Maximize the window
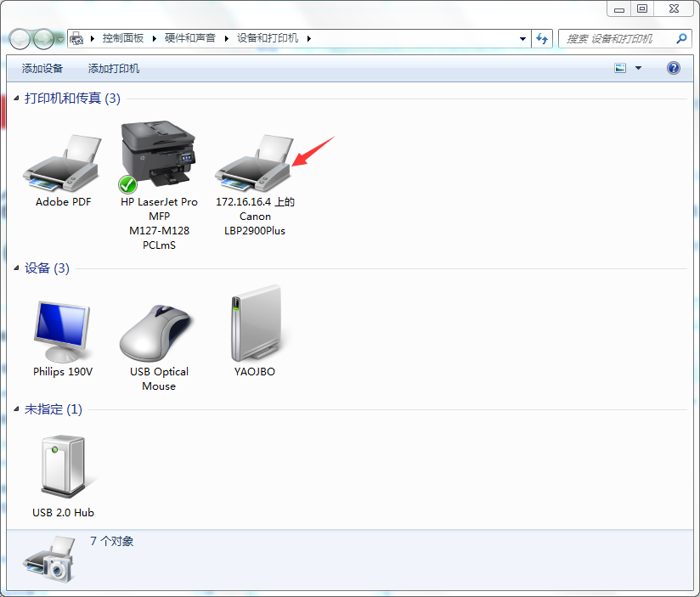This screenshot has height=597, width=700. pos(642,9)
